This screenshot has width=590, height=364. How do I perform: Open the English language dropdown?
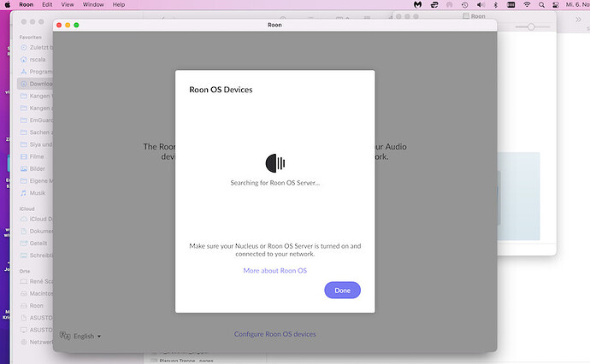[x=87, y=336]
